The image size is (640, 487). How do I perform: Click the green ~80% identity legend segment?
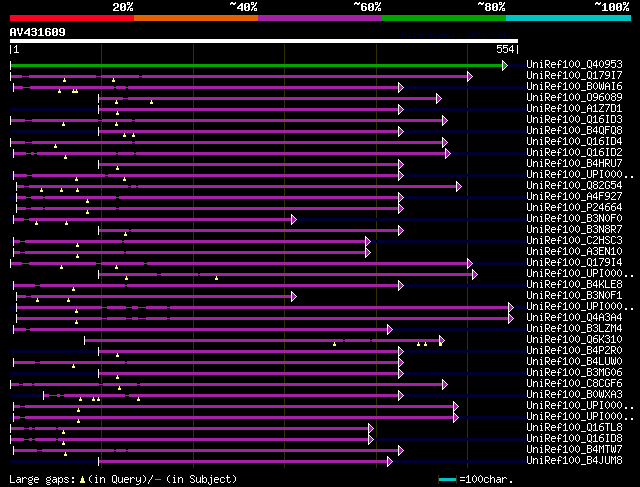[444, 18]
